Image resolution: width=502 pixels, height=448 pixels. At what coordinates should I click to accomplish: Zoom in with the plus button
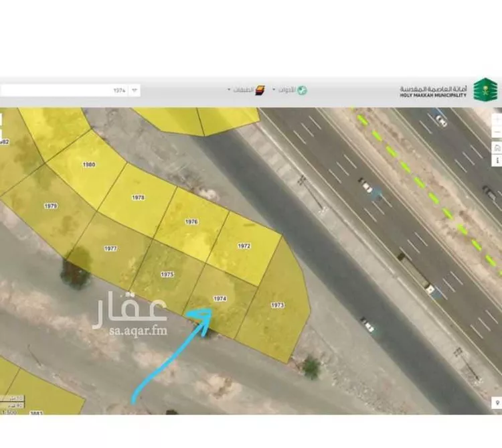click(x=497, y=120)
